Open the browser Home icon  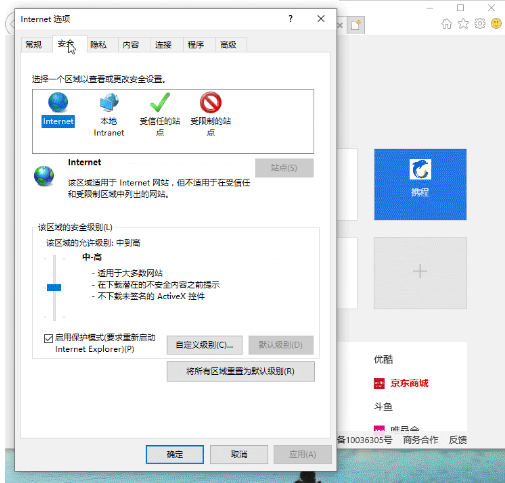click(x=447, y=24)
